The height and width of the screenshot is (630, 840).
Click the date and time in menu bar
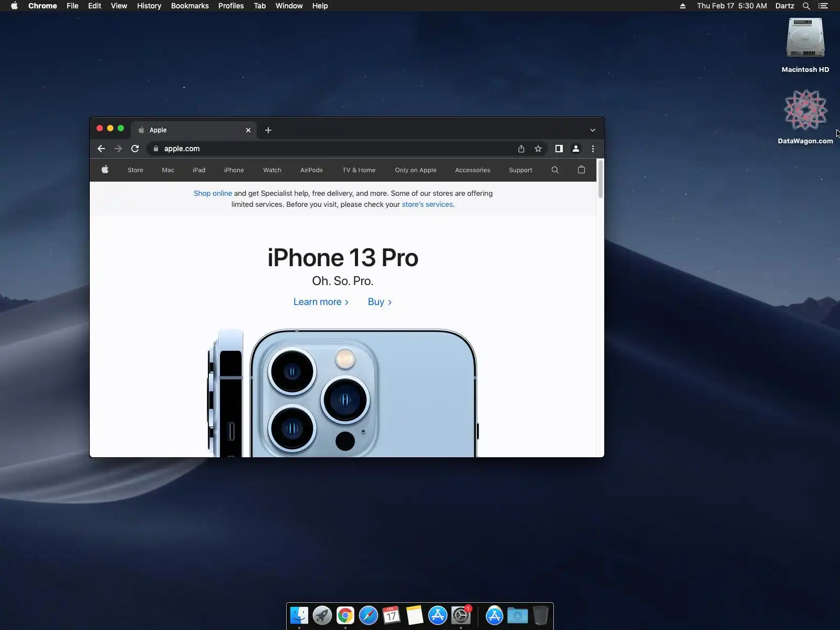732,6
